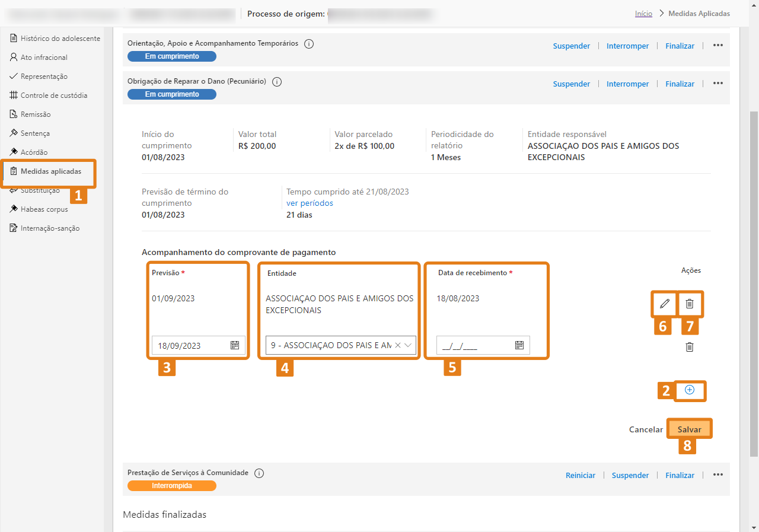Screen dimensions: 759x532
Task: Clear the selected Entidade with the X icon
Action: 398,345
